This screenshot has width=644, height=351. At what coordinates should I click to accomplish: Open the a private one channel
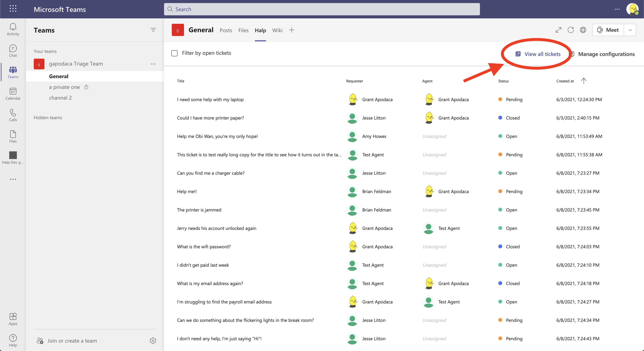(x=65, y=87)
